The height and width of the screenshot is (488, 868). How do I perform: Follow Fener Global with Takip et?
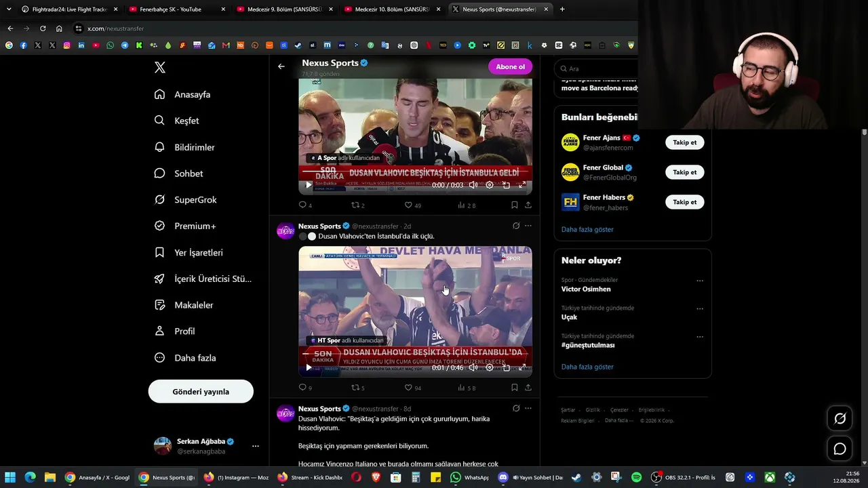684,172
